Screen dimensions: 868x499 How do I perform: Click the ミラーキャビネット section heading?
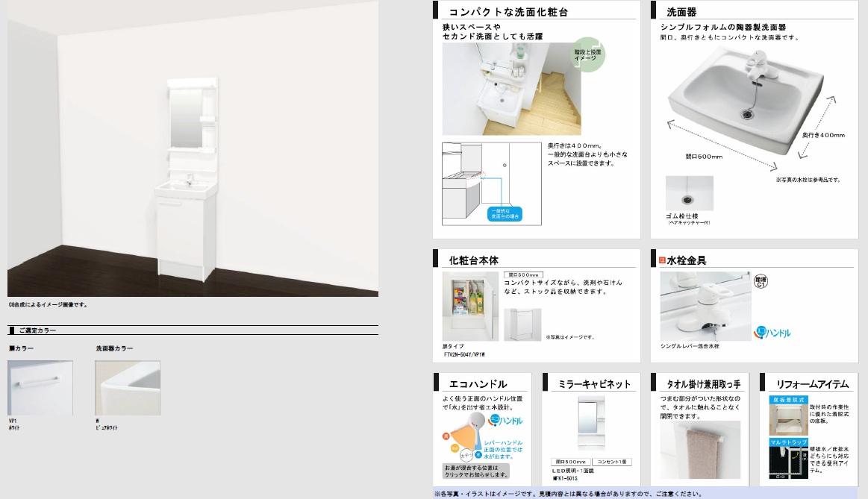[x=595, y=384]
